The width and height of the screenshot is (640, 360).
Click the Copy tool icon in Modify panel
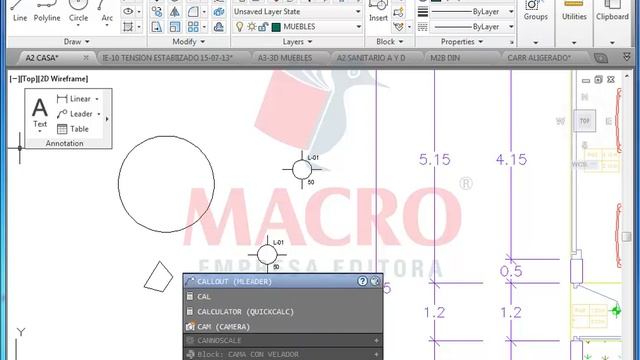pos(157,11)
